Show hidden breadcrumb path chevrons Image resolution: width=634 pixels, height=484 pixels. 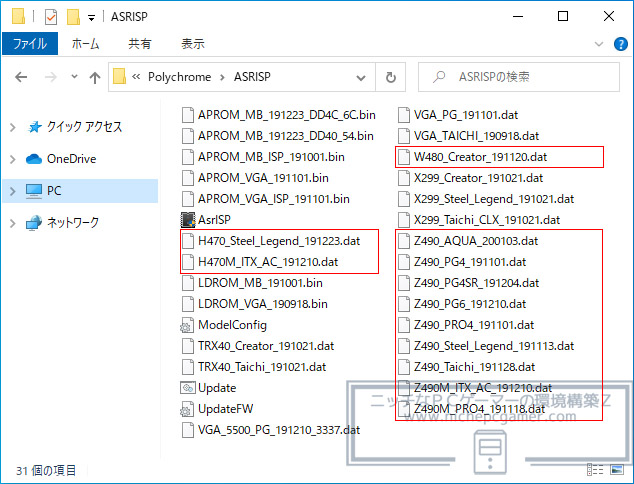click(x=136, y=76)
